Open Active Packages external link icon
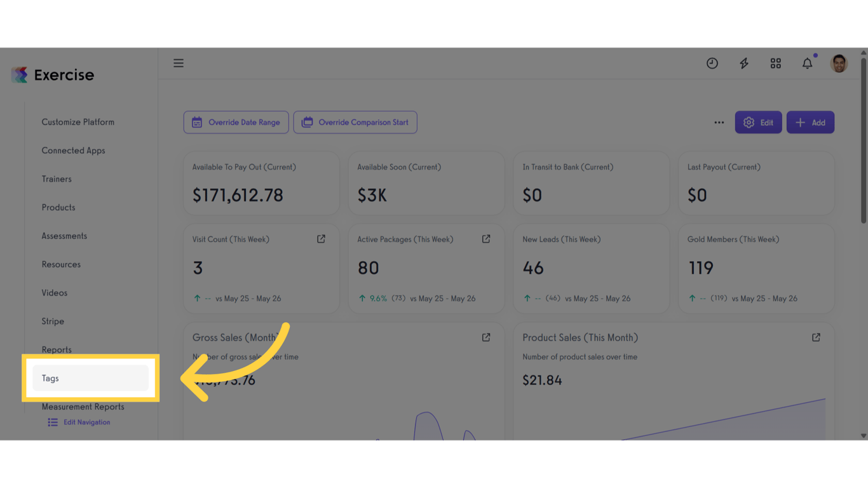The width and height of the screenshot is (868, 488). [x=486, y=239]
